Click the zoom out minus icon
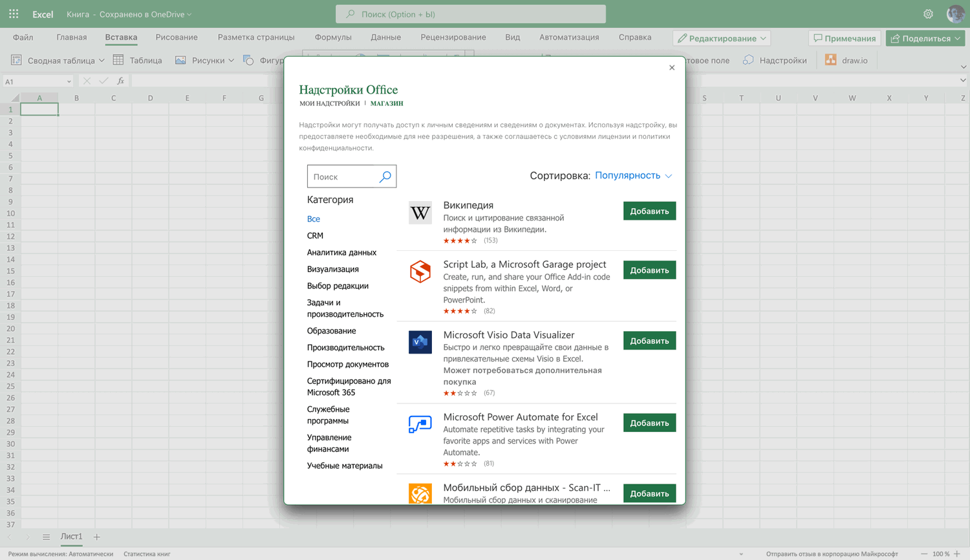The image size is (970, 560). (924, 554)
